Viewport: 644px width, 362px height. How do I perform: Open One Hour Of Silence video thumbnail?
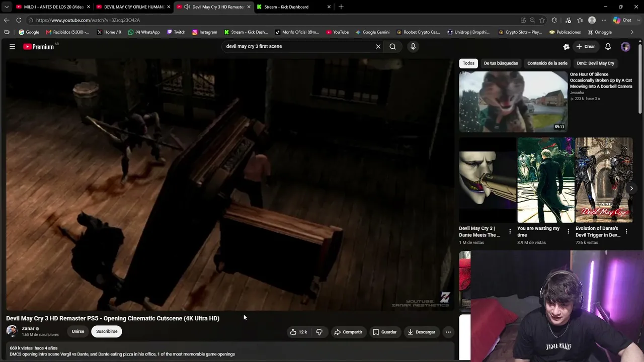coord(513,102)
